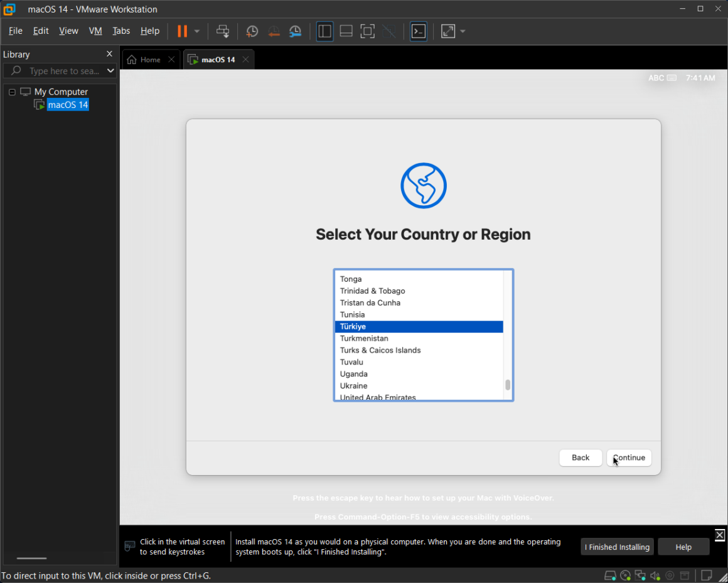Image resolution: width=728 pixels, height=583 pixels.
Task: Select Tonga in the country list
Action: [x=419, y=279]
